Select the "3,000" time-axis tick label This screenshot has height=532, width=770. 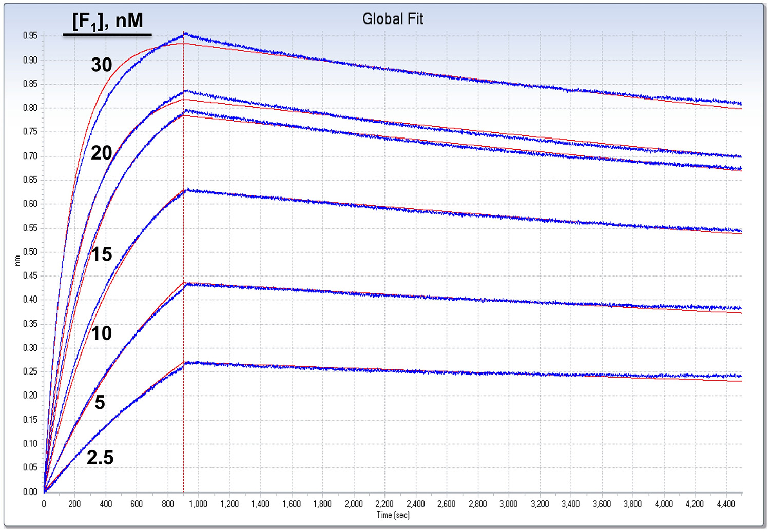tap(509, 504)
